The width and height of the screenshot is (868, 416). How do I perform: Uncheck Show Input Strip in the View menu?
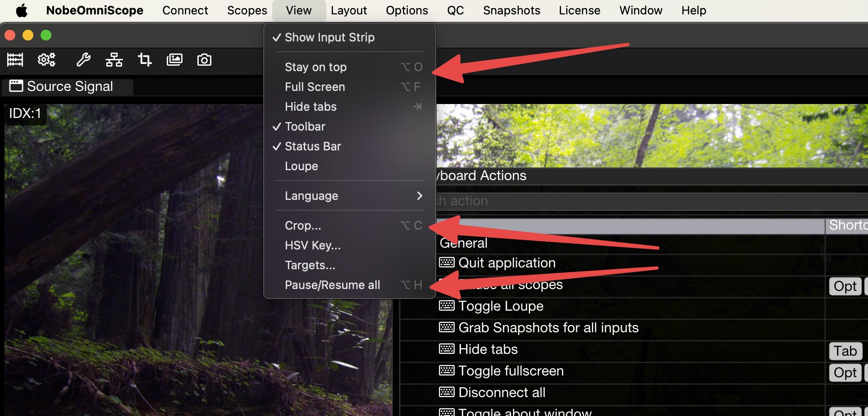tap(329, 37)
